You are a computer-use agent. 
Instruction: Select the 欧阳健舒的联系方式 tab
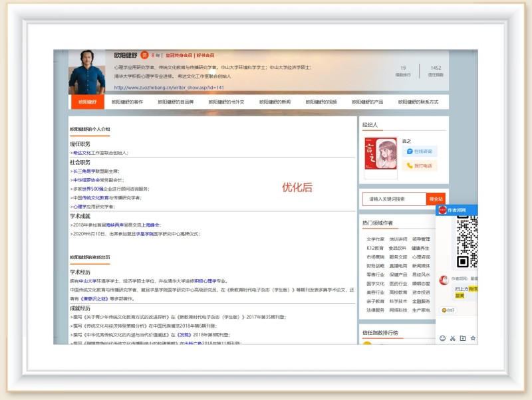tap(418, 102)
